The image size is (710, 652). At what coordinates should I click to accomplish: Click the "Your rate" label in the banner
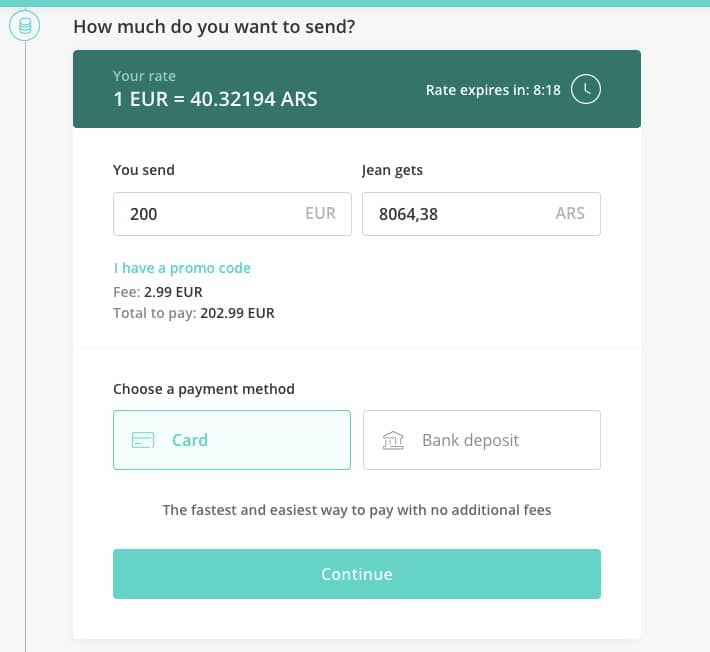(144, 76)
